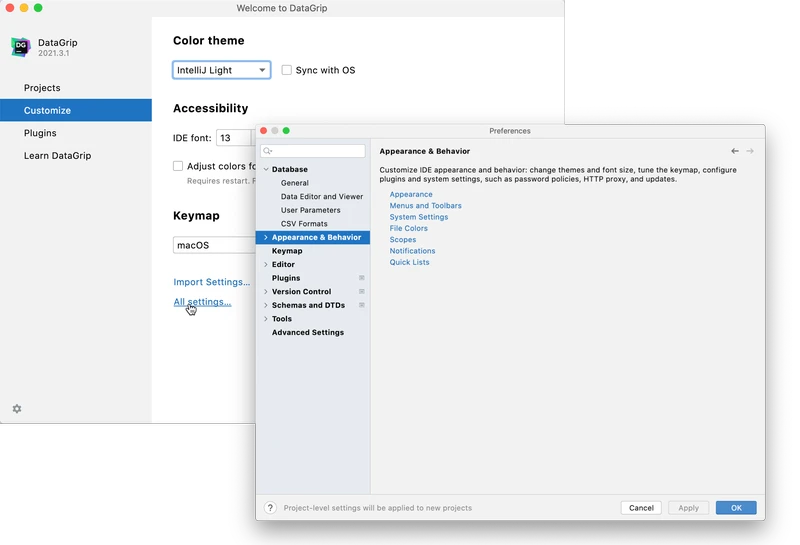This screenshot has width=800, height=545.
Task: Expand the Version Control tree node
Action: click(x=266, y=291)
